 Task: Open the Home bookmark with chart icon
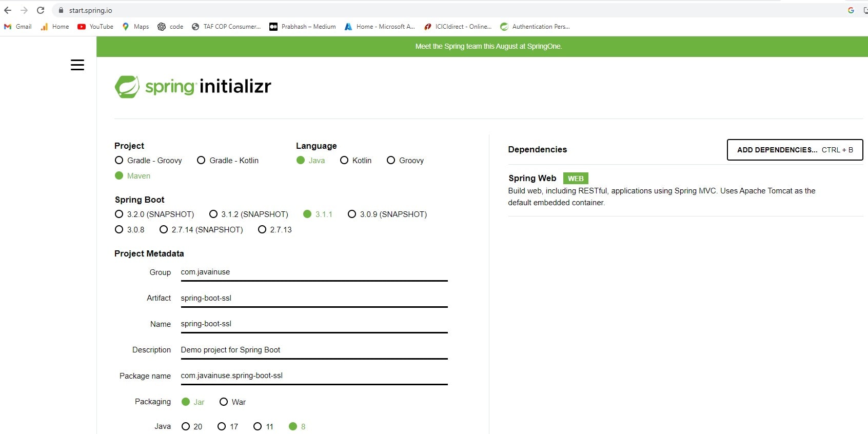[x=55, y=27]
